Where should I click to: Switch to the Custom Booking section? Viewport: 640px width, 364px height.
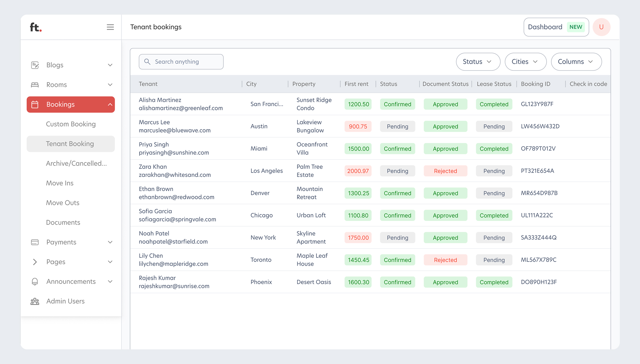[71, 124]
